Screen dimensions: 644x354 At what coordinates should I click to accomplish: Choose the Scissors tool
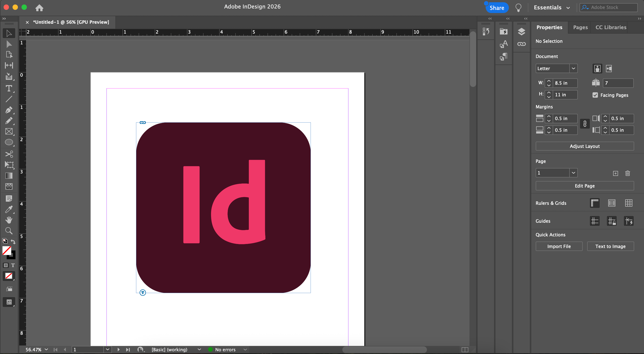click(9, 154)
